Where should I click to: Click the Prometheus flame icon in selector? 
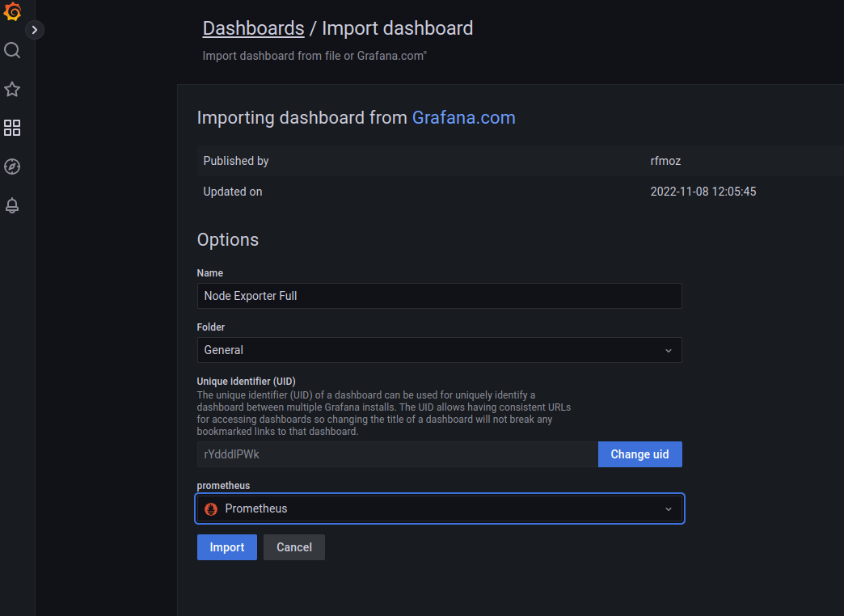[211, 508]
